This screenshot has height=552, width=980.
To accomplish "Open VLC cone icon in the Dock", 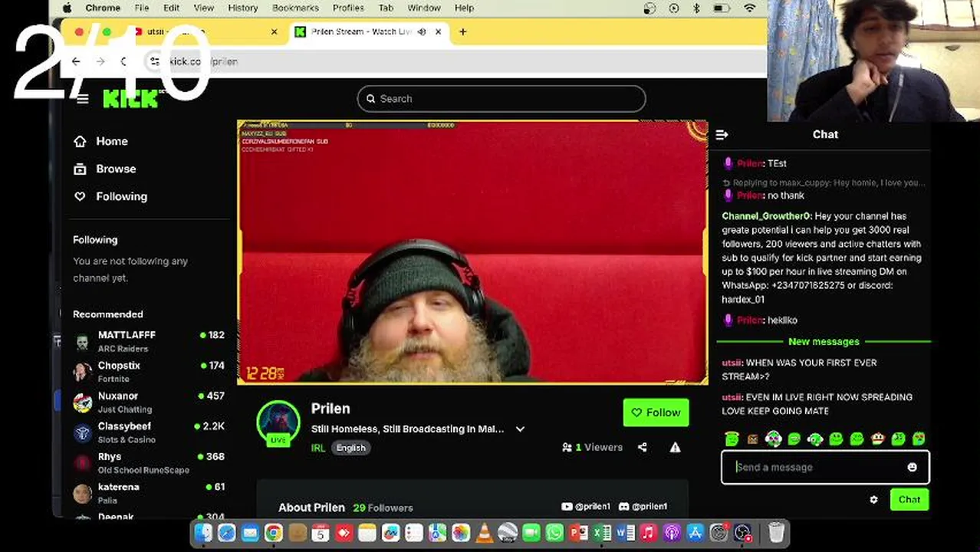I will click(485, 533).
